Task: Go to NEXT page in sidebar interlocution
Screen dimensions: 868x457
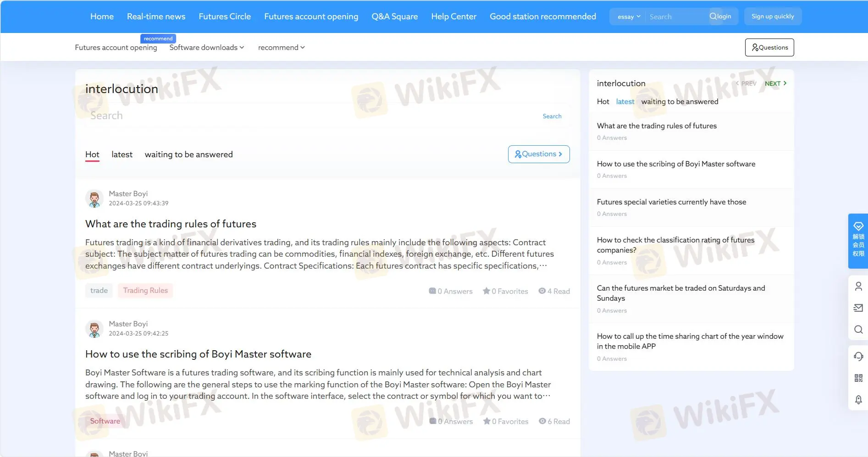Action: click(x=775, y=83)
